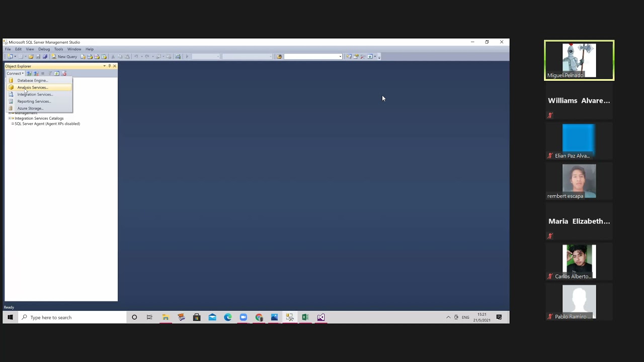
Task: Select Integration Services Catalogs tree item
Action: click(39, 119)
